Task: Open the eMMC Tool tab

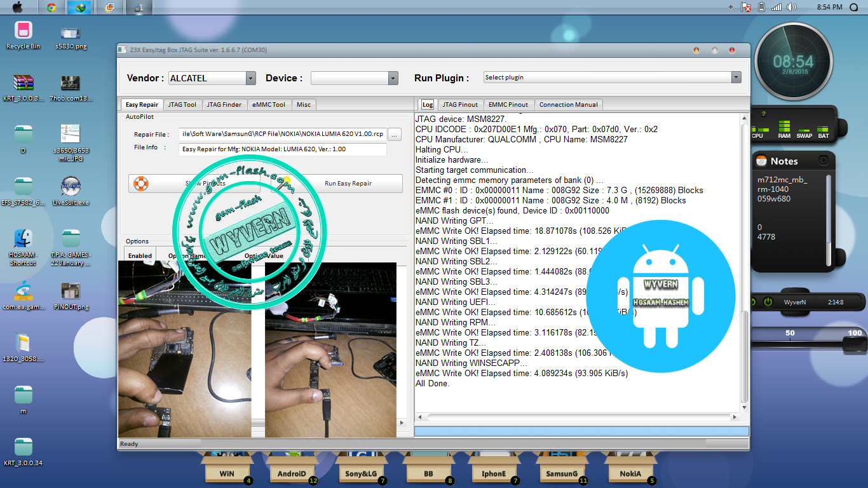Action: 269,104
